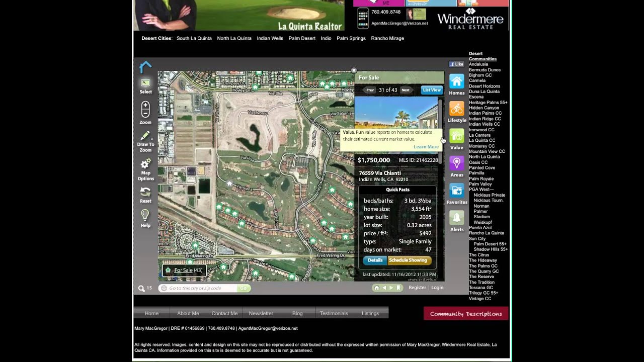Click Schedule Showing button

click(x=409, y=260)
